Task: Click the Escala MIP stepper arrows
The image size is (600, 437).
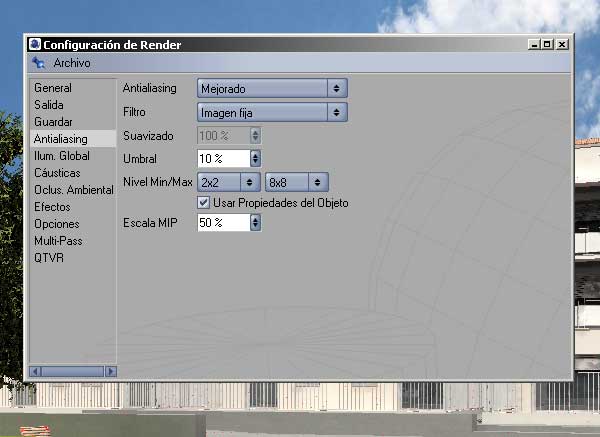Action: [255, 222]
